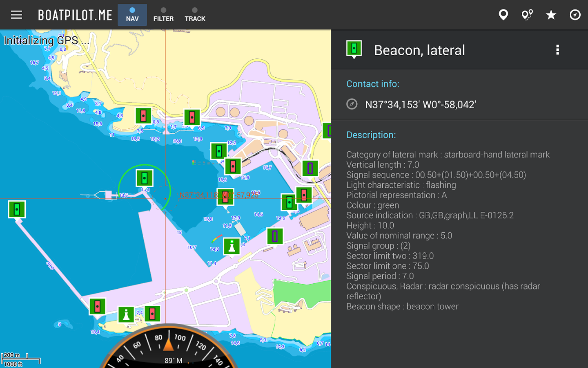Viewport: 588px width, 368px height.
Task: Tap the "Vertical length : 7.0" line
Action: pos(383,165)
